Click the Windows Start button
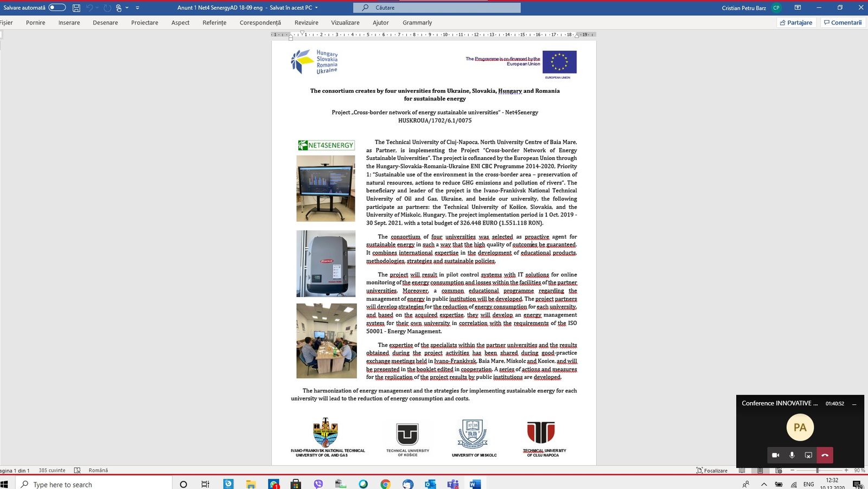The image size is (868, 489). click(x=4, y=484)
